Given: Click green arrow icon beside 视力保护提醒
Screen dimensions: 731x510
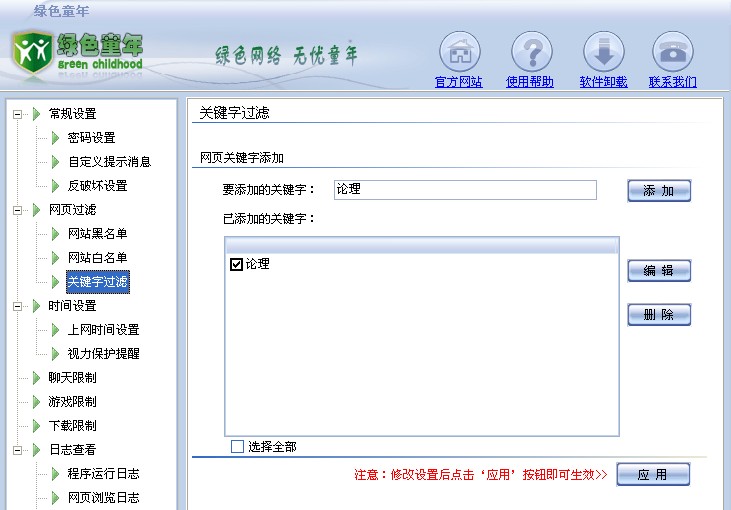Looking at the screenshot, I should click(x=55, y=354).
